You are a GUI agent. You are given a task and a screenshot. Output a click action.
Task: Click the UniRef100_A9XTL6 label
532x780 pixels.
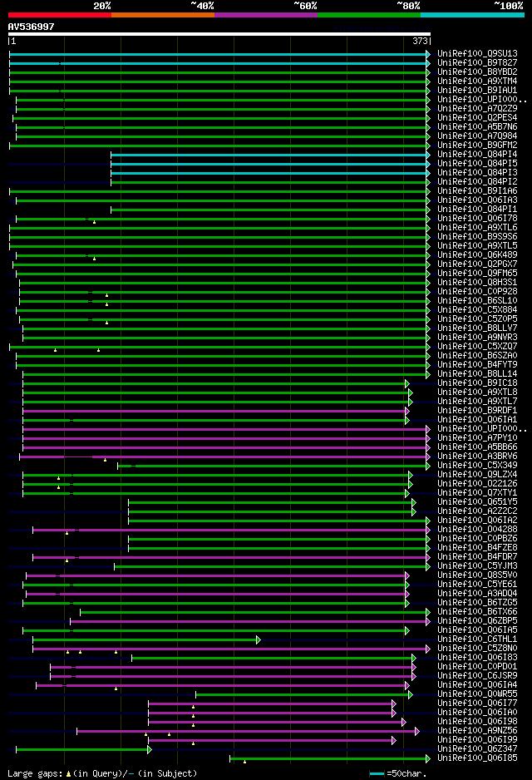[477, 227]
